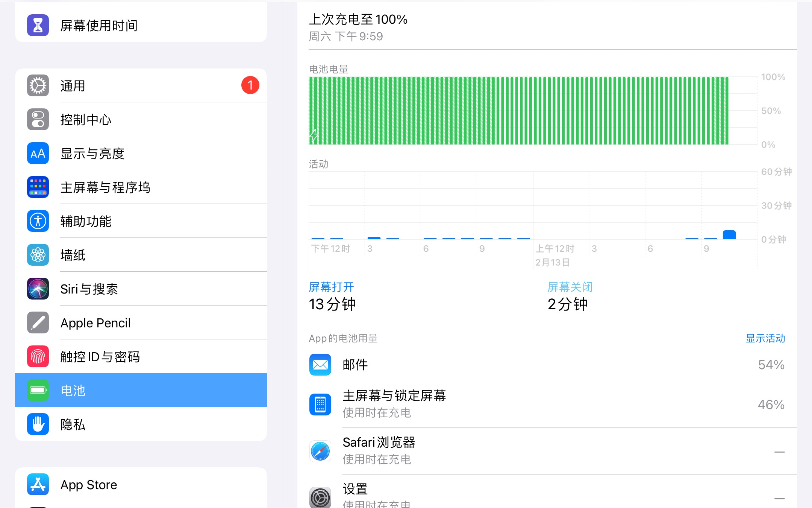The width and height of the screenshot is (812, 508).
Task: Tap the 上次充电至100% text
Action: tap(358, 19)
